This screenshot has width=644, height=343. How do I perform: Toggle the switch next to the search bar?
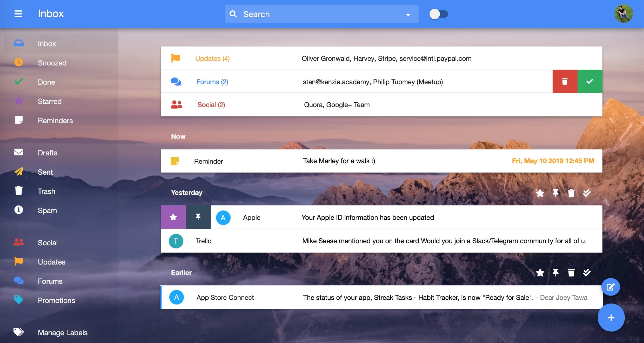coord(439,14)
